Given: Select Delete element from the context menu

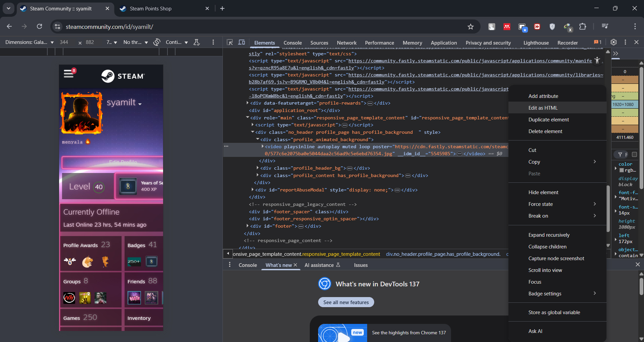Looking at the screenshot, I should (x=557, y=131).
